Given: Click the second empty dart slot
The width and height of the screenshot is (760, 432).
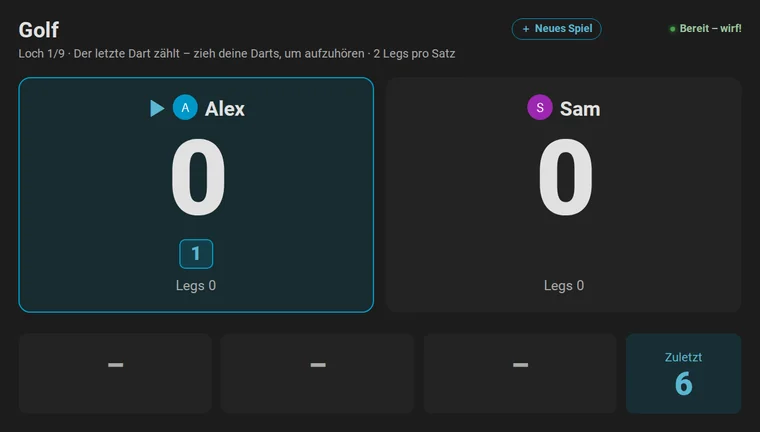Looking at the screenshot, I should 317,373.
